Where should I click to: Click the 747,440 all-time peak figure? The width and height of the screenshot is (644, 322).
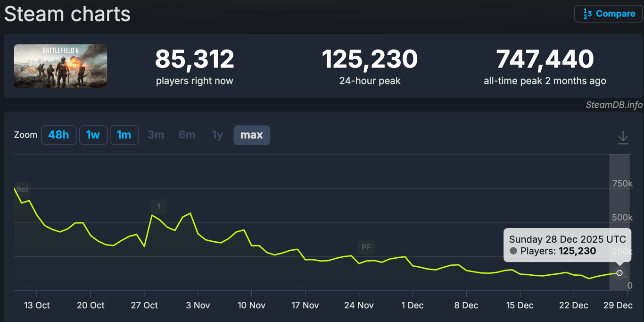click(x=545, y=59)
